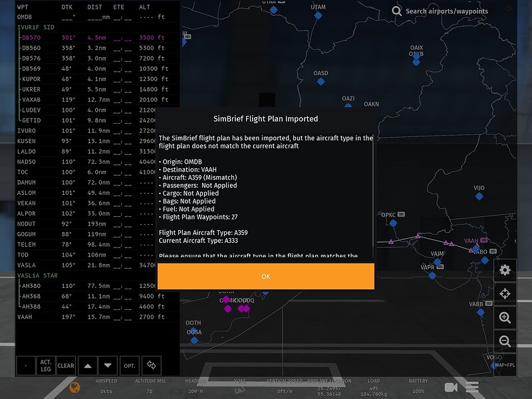
Task: Select the VOGO airport marker
Action: coord(493,365)
